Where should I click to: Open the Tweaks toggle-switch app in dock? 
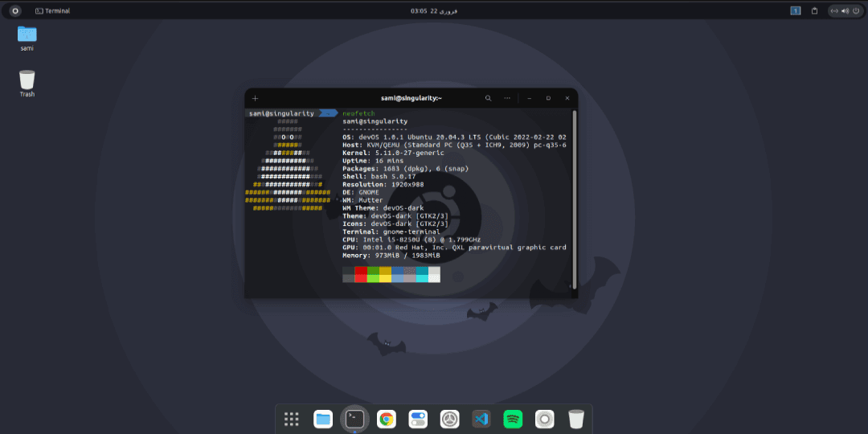tap(418, 419)
